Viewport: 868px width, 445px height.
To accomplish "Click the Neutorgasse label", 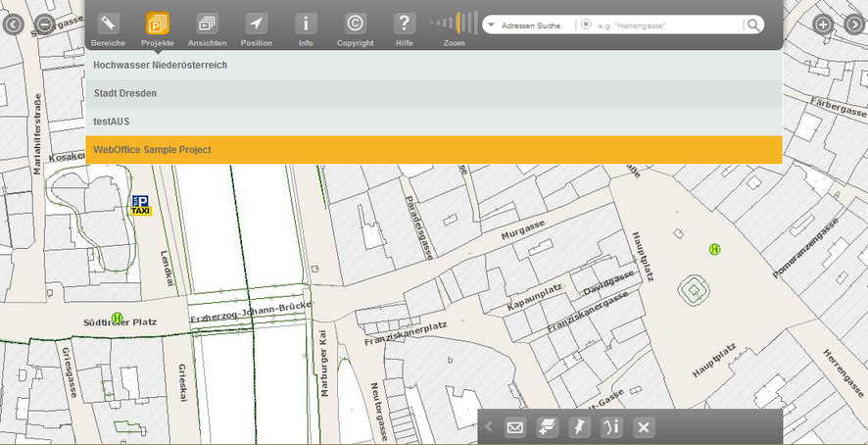I will pyautogui.click(x=378, y=410).
